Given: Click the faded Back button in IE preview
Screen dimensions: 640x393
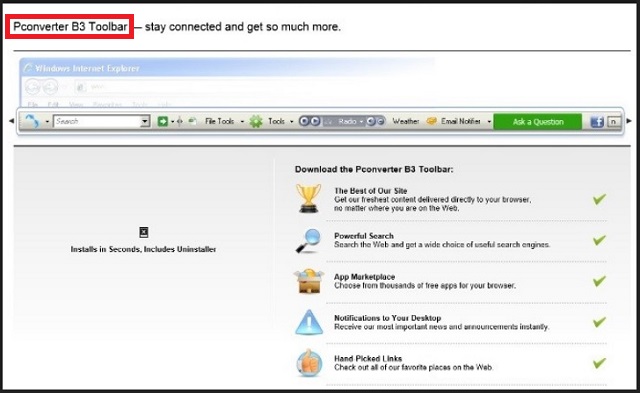Looking at the screenshot, I should pos(33,87).
